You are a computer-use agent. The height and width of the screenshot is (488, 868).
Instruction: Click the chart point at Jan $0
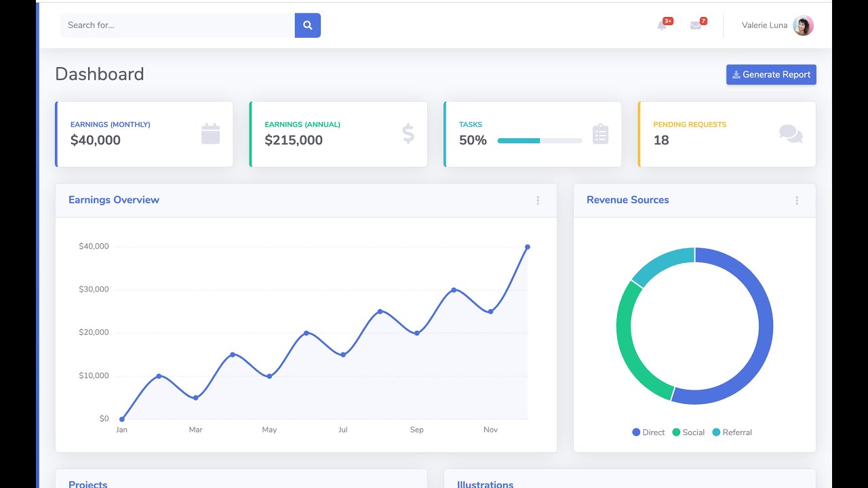(122, 419)
